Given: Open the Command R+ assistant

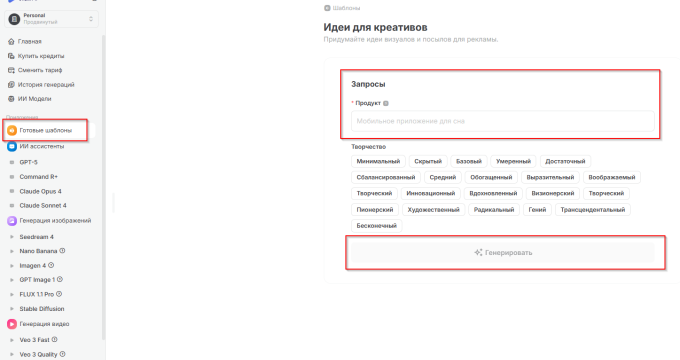Looking at the screenshot, I should click(x=38, y=177).
